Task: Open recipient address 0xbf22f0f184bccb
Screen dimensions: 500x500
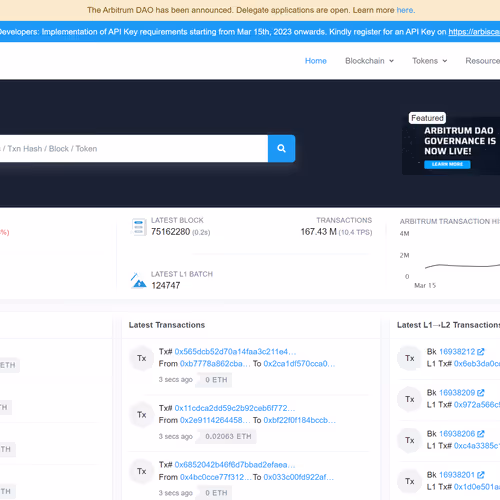Action: click(x=299, y=420)
